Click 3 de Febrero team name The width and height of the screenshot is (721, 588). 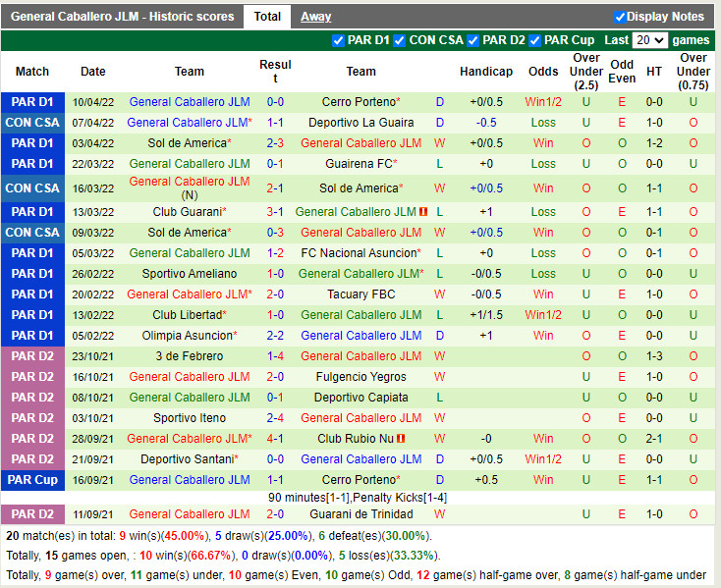click(x=190, y=356)
